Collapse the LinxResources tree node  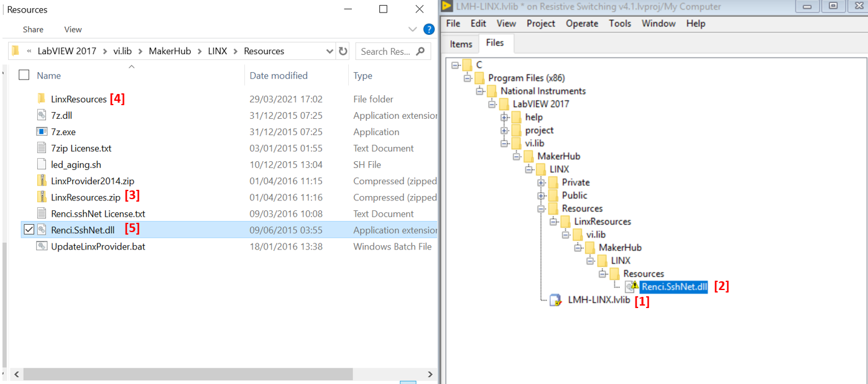[554, 222]
